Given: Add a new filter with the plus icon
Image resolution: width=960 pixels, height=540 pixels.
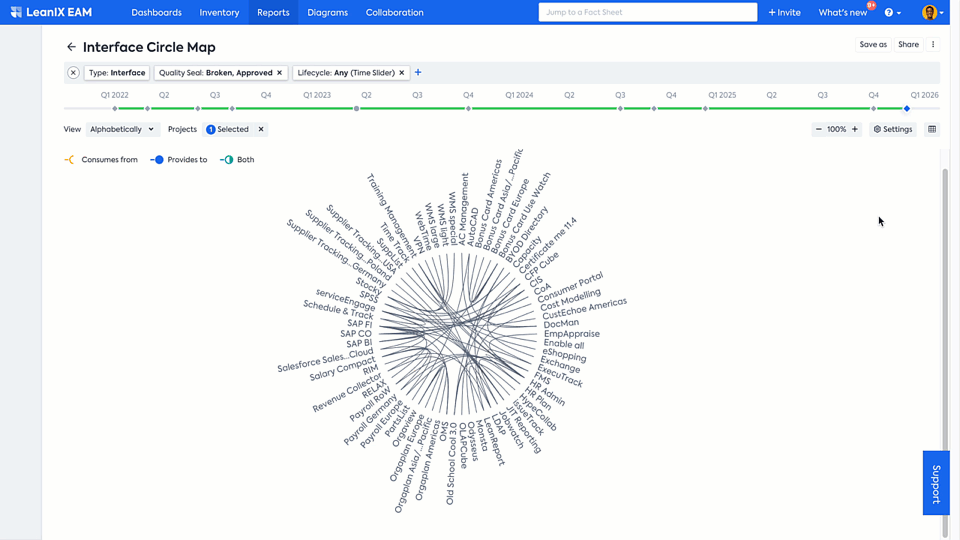Looking at the screenshot, I should coord(418,72).
